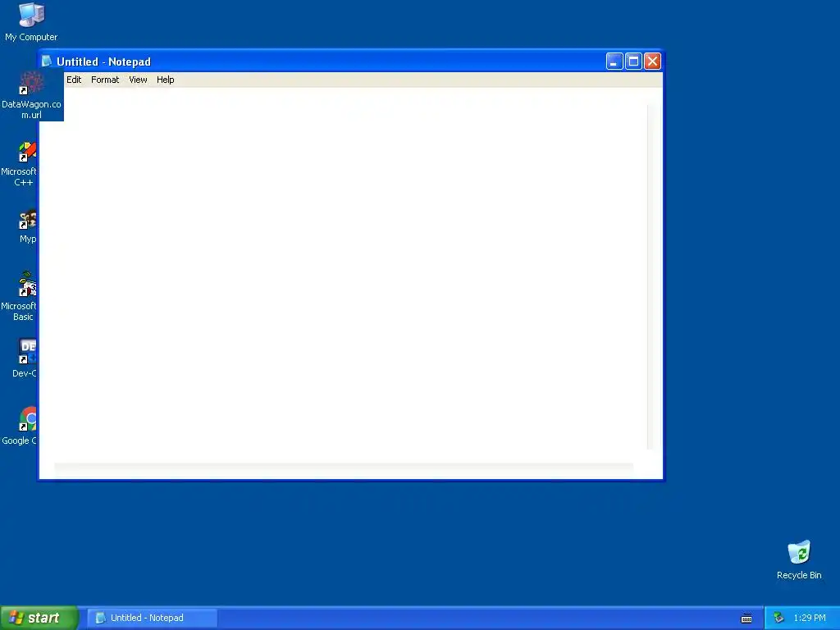Click the keyboard icon in the taskbar

(x=746, y=619)
